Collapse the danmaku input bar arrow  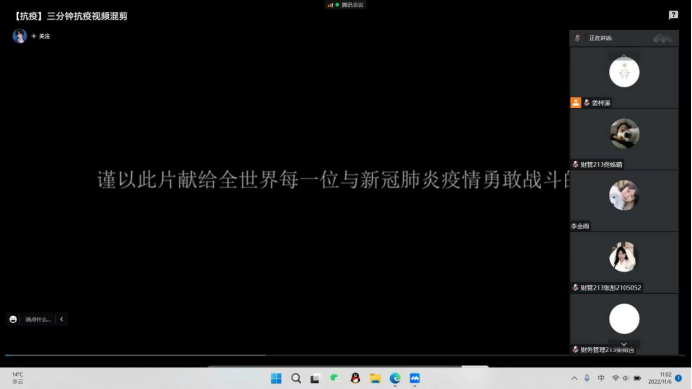pos(61,319)
